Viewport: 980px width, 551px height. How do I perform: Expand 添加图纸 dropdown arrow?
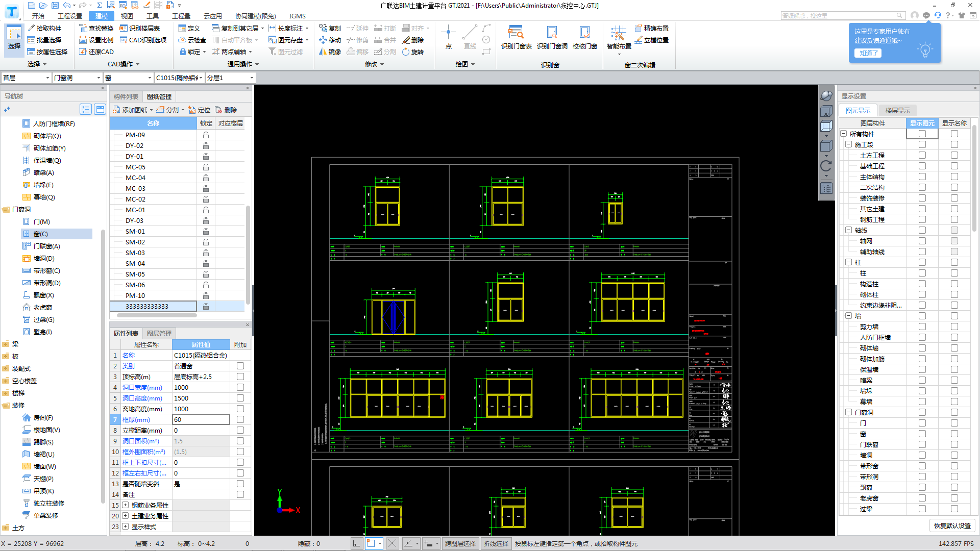pos(151,110)
